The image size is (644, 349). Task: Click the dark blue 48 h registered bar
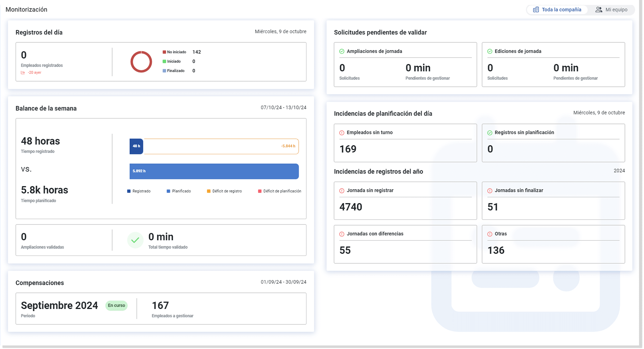[x=136, y=146]
